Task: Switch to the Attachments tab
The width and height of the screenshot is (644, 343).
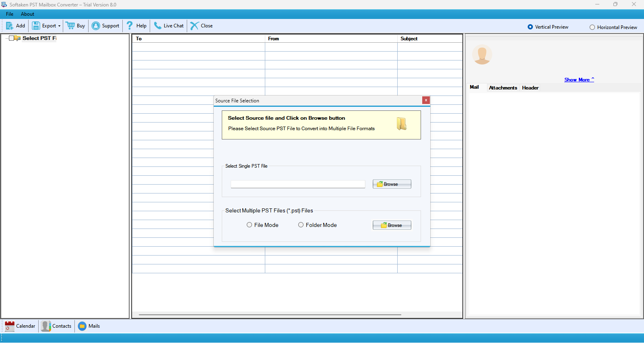Action: click(x=503, y=88)
